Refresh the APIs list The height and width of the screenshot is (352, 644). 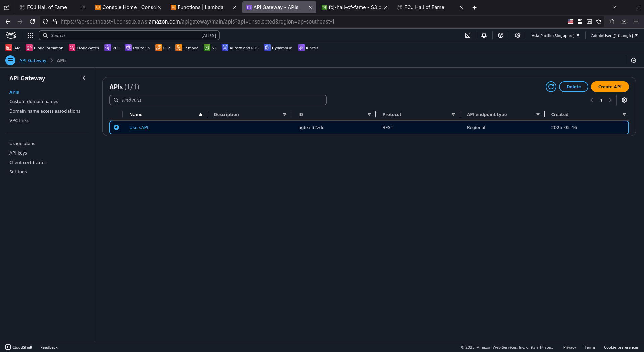[x=551, y=87]
